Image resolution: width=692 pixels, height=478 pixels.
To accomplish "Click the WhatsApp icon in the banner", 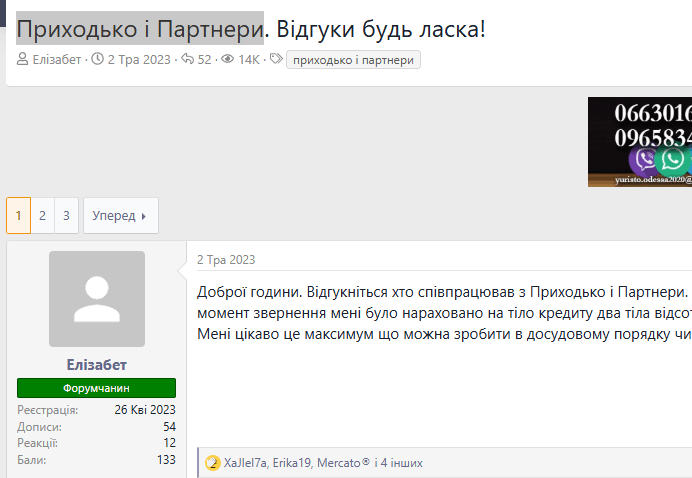I will [672, 159].
